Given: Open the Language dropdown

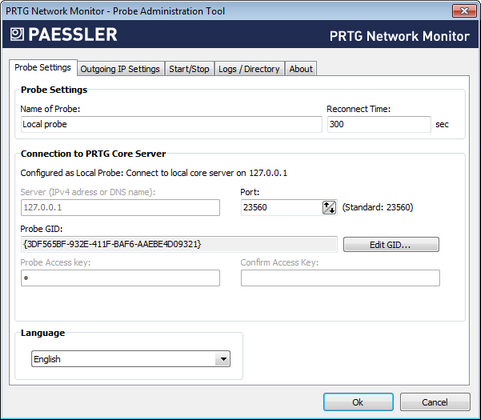Looking at the screenshot, I should click(x=131, y=359).
